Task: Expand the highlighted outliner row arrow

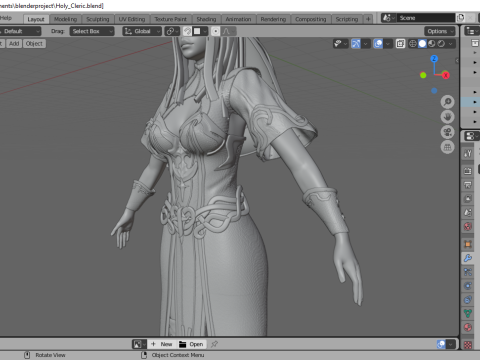Action: coord(475,102)
